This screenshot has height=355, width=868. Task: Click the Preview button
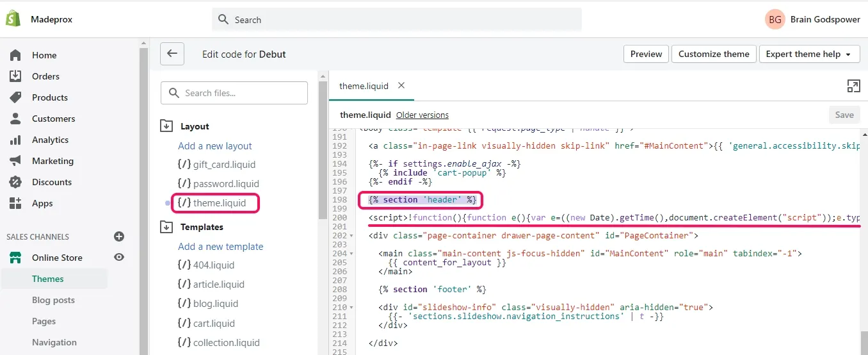point(647,54)
